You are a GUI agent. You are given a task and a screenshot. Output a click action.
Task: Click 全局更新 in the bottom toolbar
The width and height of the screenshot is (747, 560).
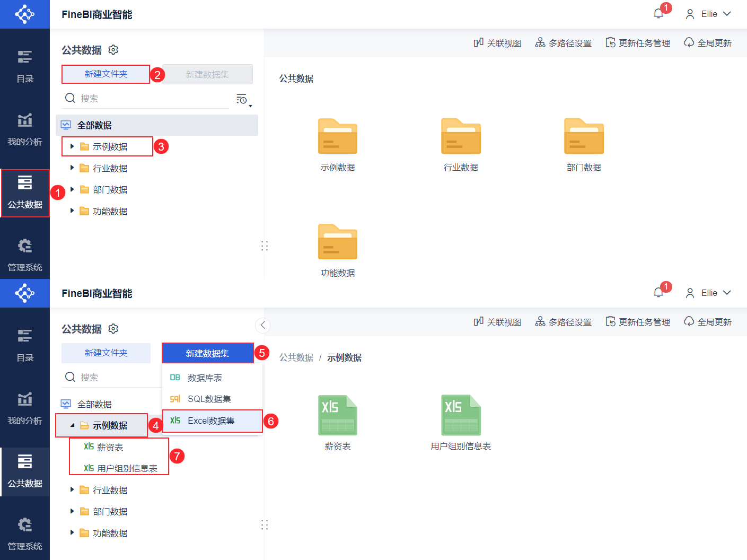(x=708, y=322)
